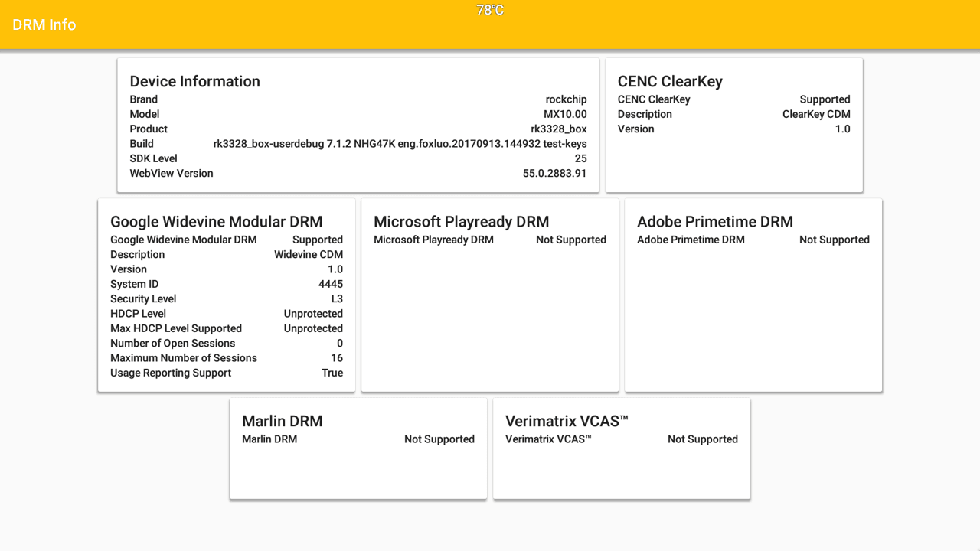Select the version "1.0" in CENC ClearKey card
The width and height of the screenshot is (980, 551).
(843, 129)
